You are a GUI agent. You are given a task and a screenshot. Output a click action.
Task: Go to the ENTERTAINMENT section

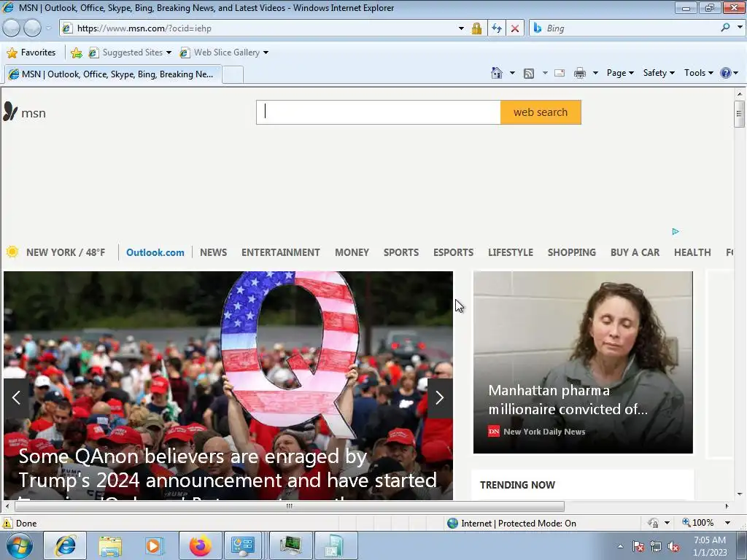click(281, 252)
